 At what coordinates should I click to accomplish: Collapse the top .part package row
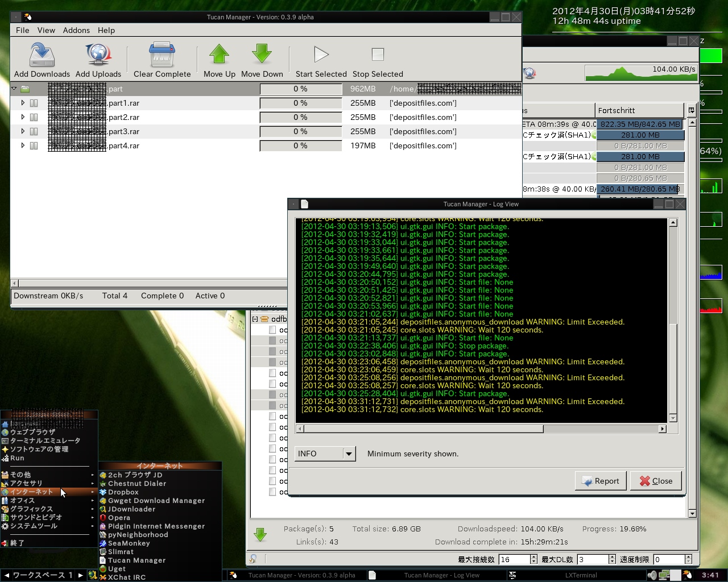coord(14,89)
